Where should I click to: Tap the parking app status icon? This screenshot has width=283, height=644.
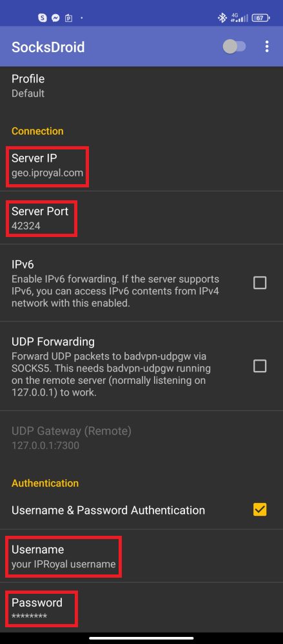coord(69,18)
